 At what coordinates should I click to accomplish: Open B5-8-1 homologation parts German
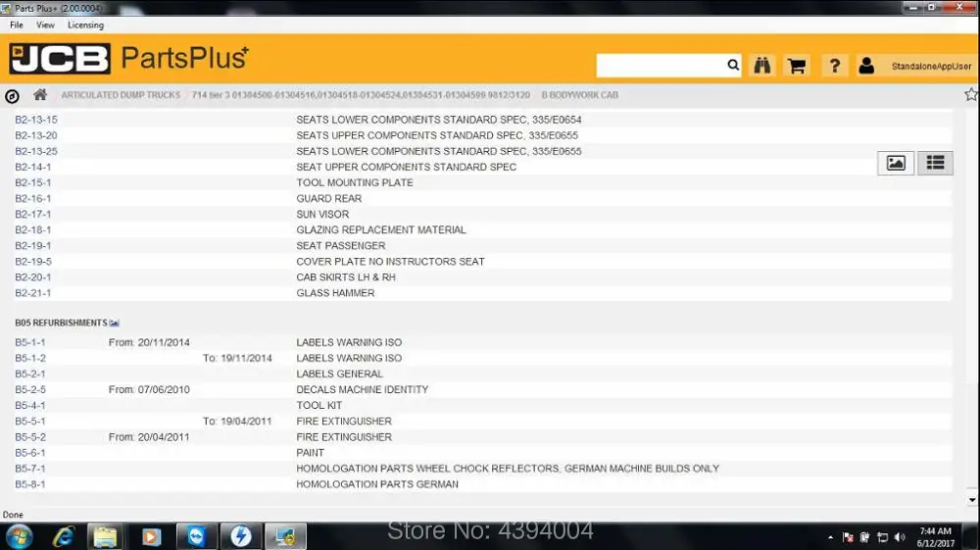click(x=30, y=484)
